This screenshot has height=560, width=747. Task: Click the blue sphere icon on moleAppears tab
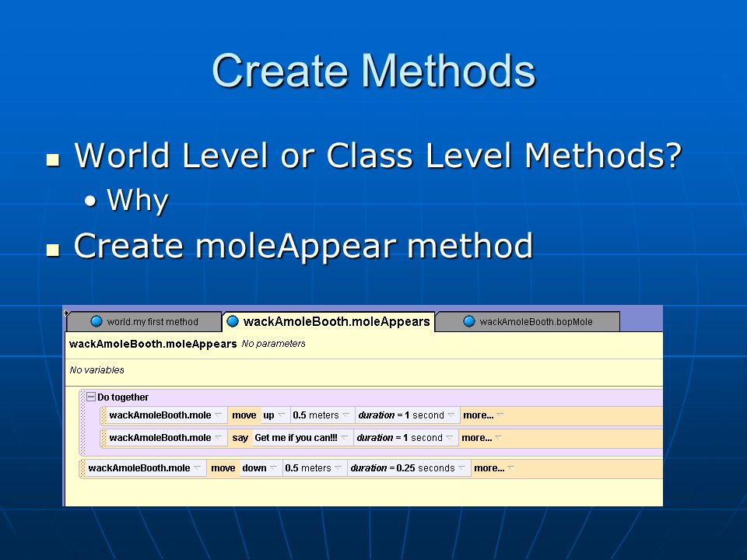click(x=233, y=321)
